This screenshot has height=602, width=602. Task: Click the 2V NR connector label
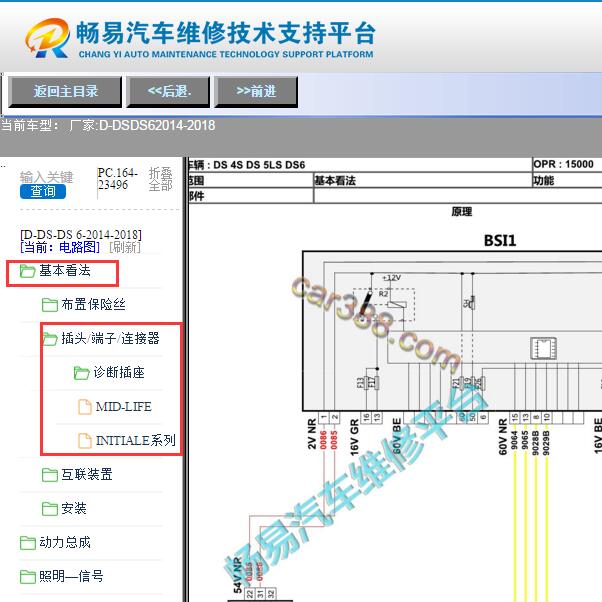(312, 434)
